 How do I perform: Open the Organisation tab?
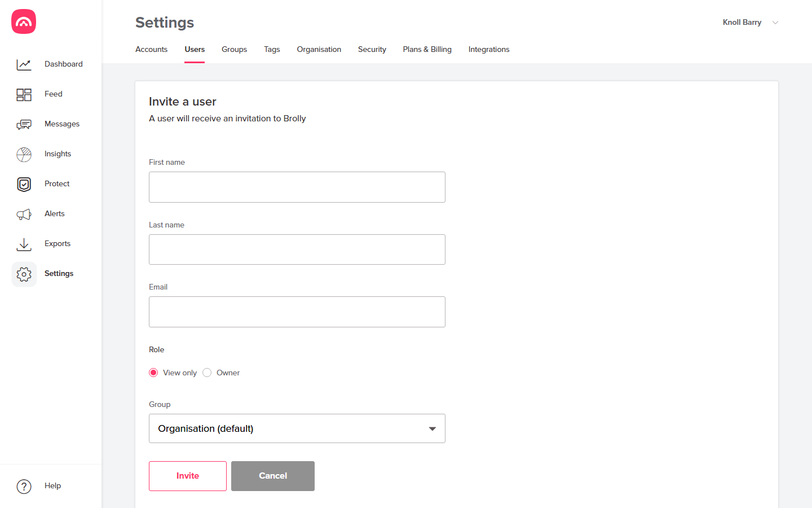319,49
